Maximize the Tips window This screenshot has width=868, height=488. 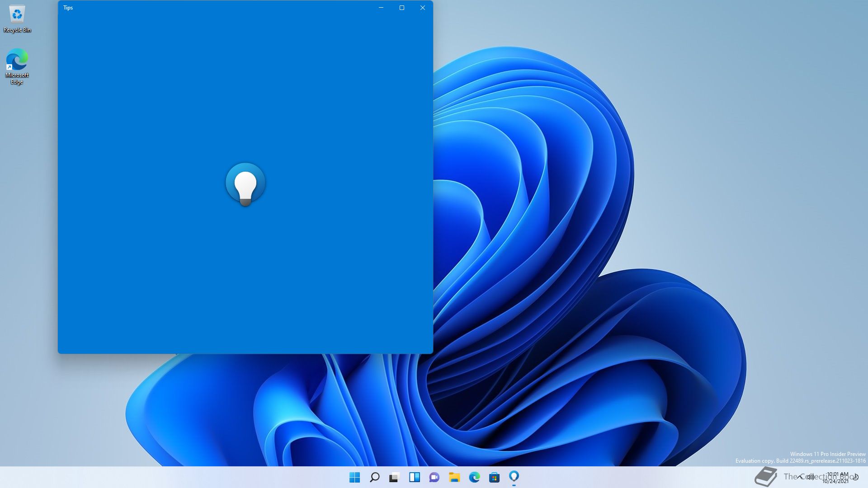pyautogui.click(x=402, y=8)
